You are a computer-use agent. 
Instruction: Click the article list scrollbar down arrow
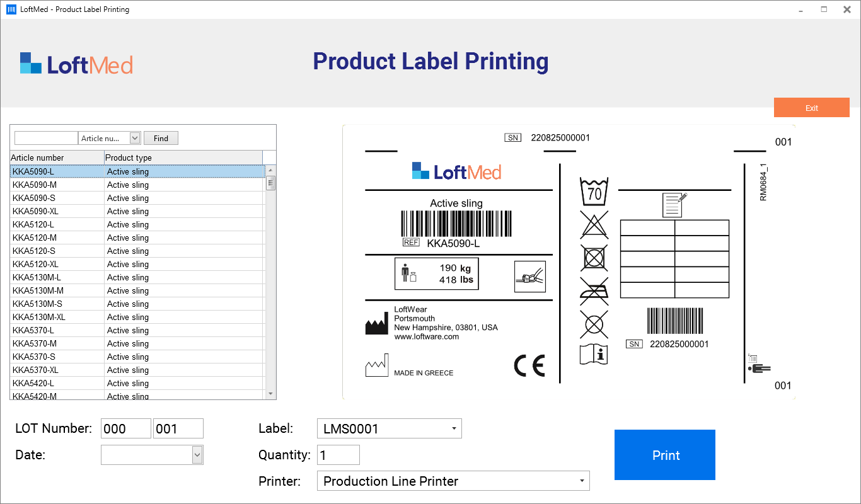tap(271, 394)
